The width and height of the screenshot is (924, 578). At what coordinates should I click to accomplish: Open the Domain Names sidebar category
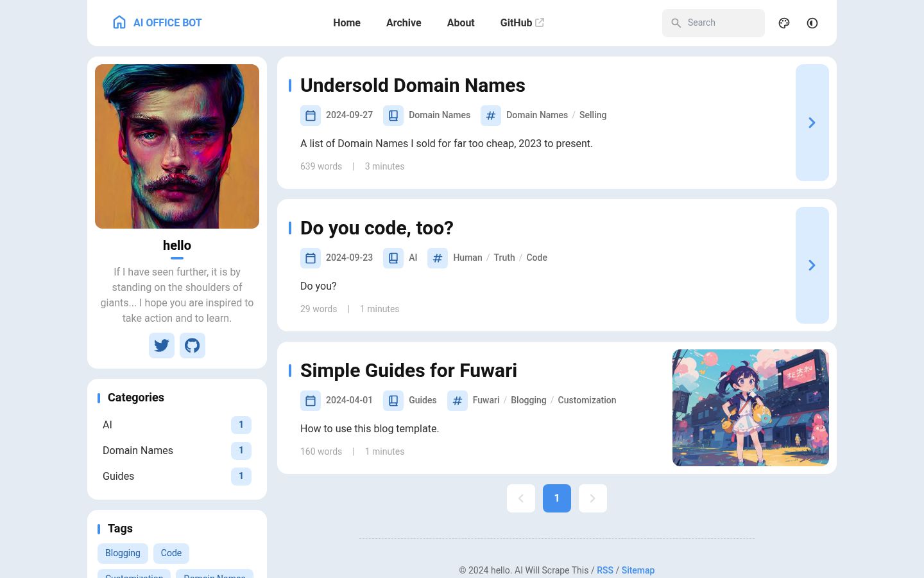[177, 451]
